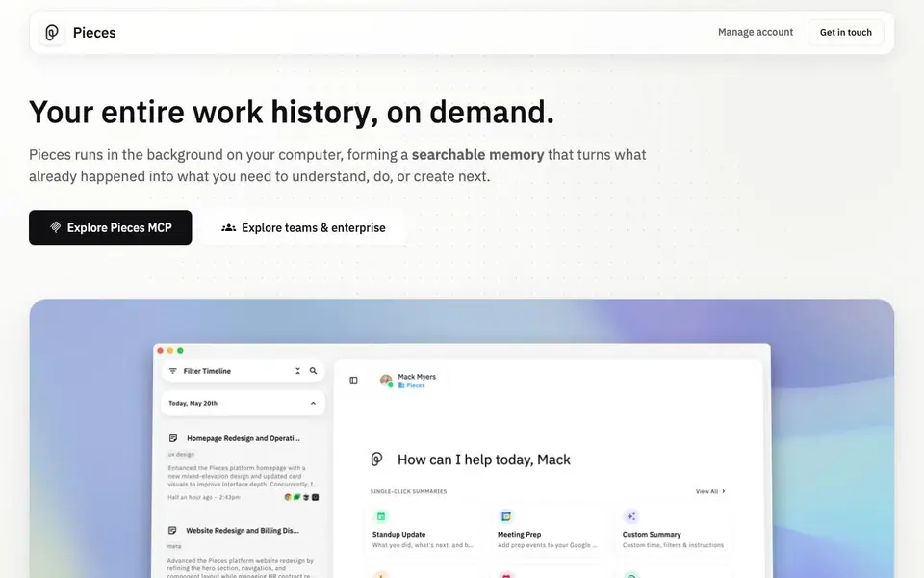This screenshot has width=924, height=578.
Task: Toggle the sidebar panel icon
Action: [x=353, y=381]
